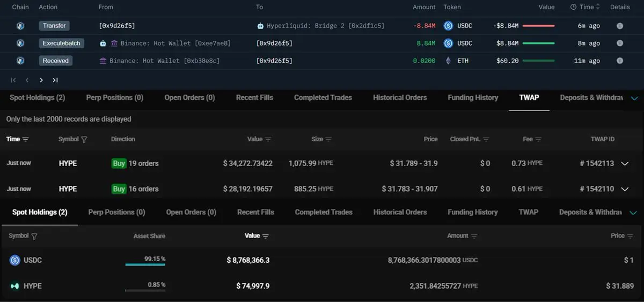
Task: Click chain icon in Received row
Action: [x=20, y=61]
